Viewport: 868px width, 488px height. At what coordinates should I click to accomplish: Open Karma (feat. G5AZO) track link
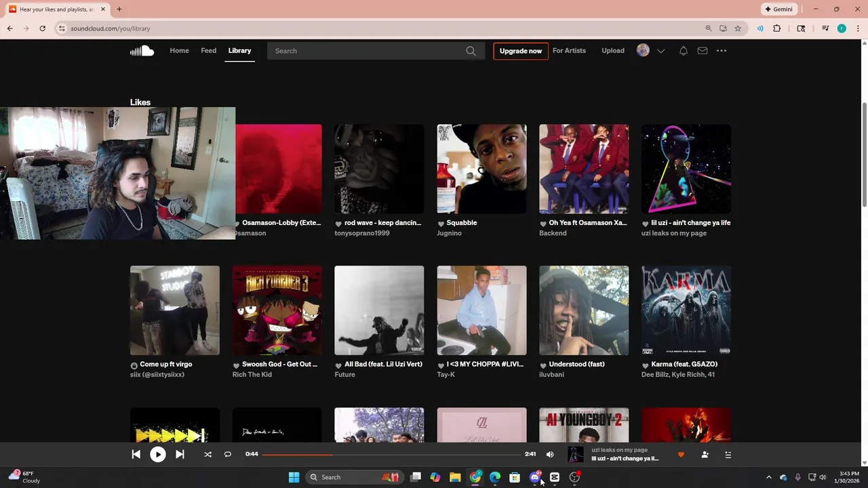[684, 364]
